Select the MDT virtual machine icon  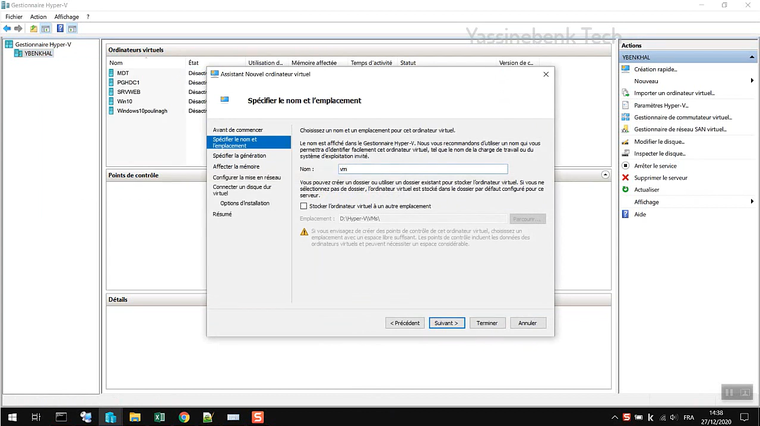111,73
